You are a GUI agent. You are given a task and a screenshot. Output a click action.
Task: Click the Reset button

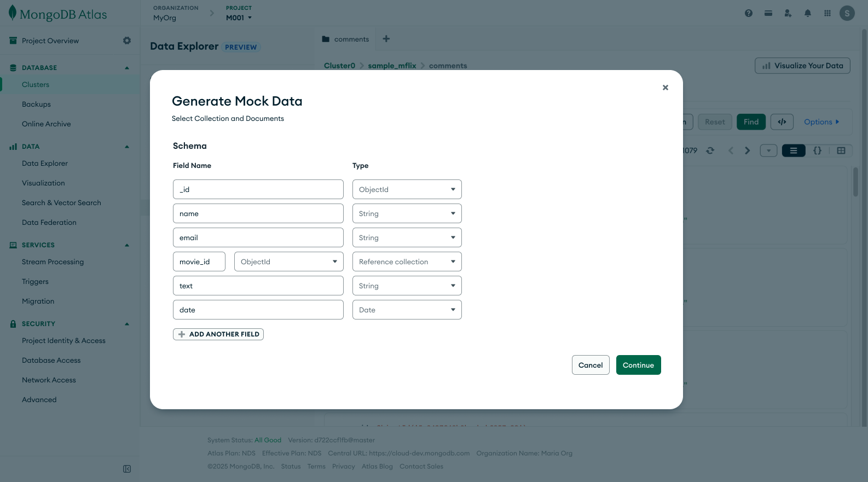click(715, 122)
